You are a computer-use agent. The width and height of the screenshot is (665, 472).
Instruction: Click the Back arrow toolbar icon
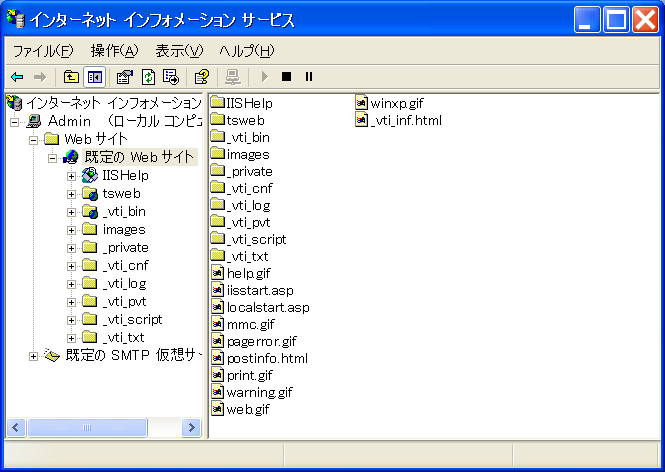[17, 76]
